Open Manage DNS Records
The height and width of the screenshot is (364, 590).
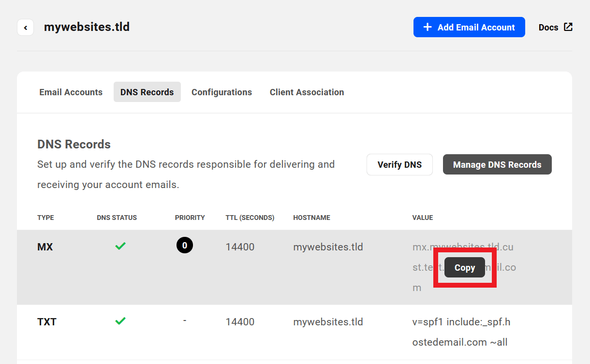click(497, 164)
